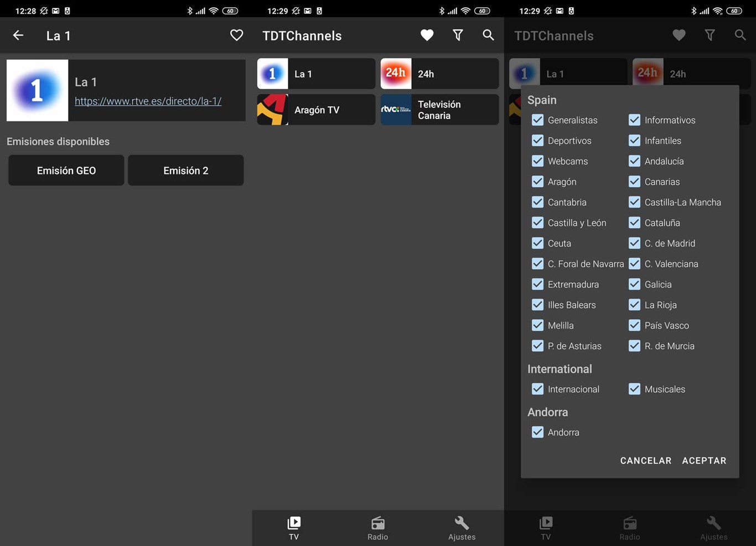Open the rtve.es link for La 1
The height and width of the screenshot is (546, 756).
148,101
